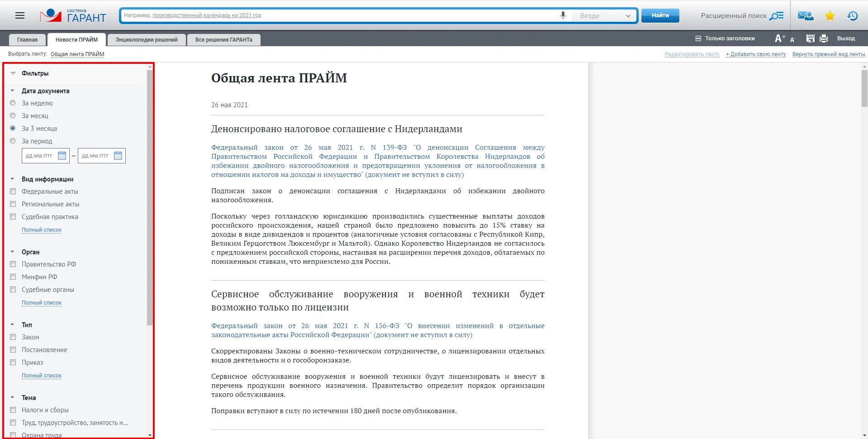Click the page vertical scrollbar thumb
The width and height of the screenshot is (868, 439).
coord(864,88)
